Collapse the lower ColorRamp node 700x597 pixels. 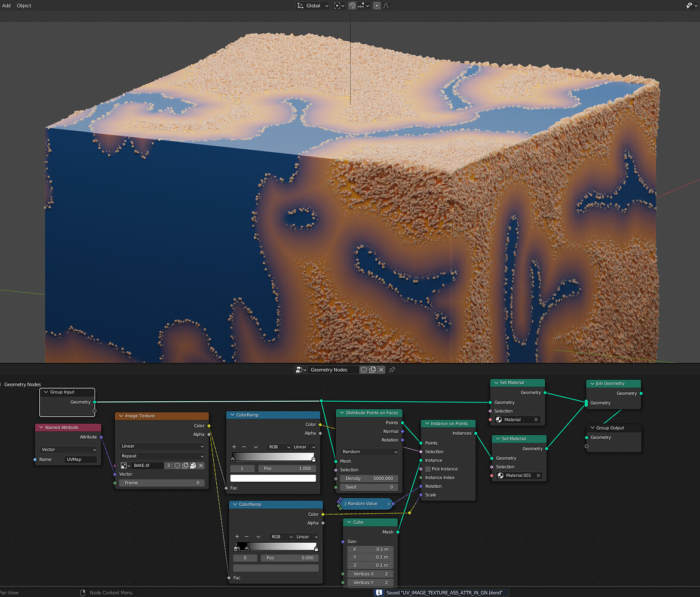point(235,504)
